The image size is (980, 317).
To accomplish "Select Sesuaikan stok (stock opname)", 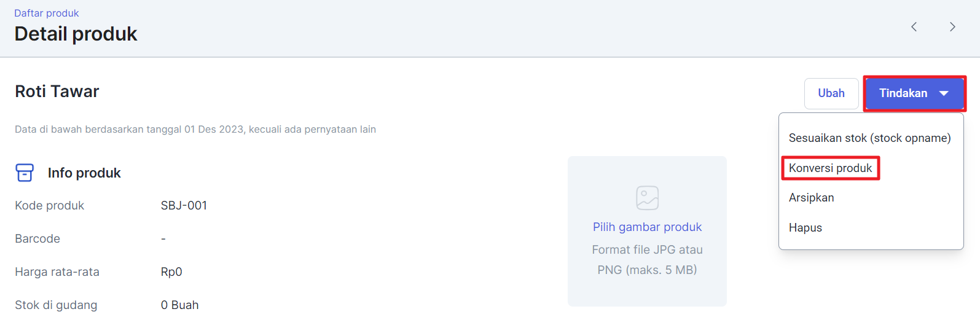I will point(869,138).
